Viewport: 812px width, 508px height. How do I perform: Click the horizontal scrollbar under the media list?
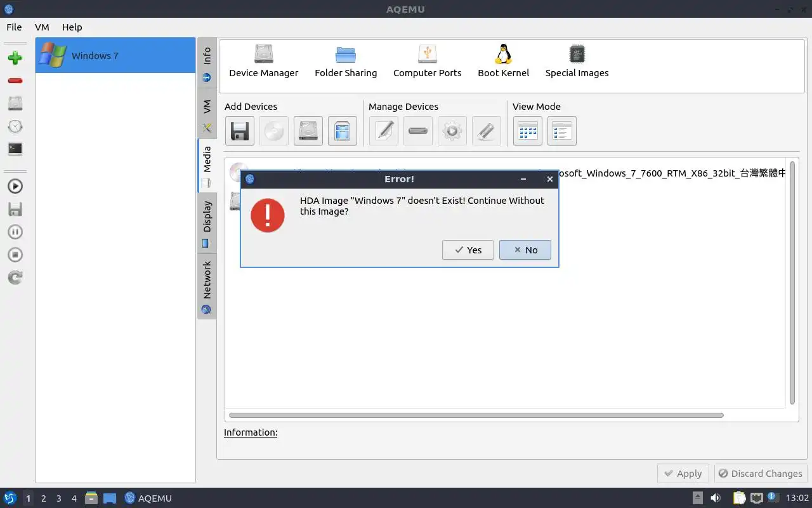(x=476, y=415)
